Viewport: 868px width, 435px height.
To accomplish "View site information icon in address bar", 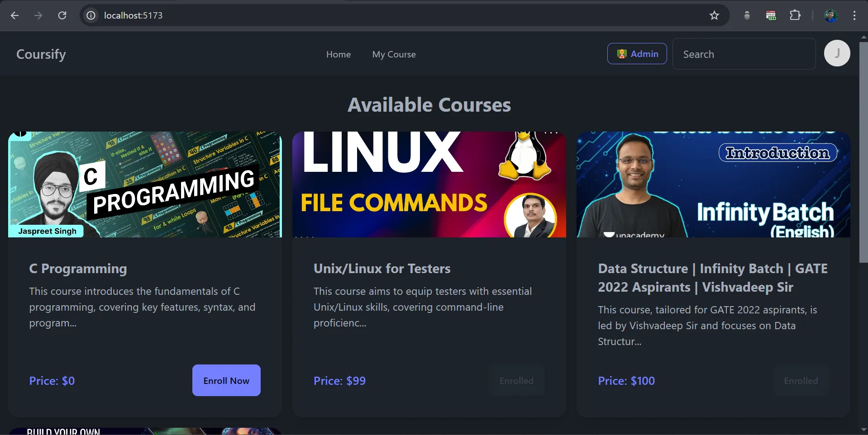I will (91, 15).
